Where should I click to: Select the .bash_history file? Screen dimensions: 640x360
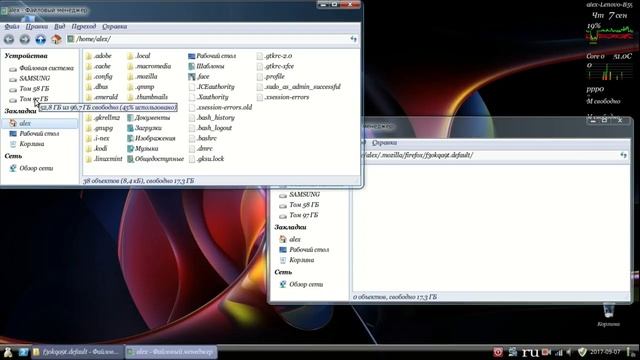pos(212,118)
